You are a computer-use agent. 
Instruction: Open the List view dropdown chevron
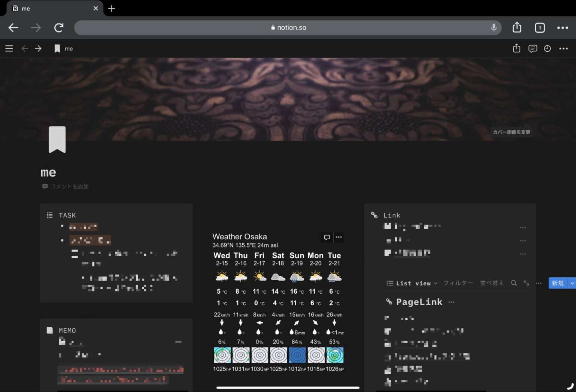[435, 283]
